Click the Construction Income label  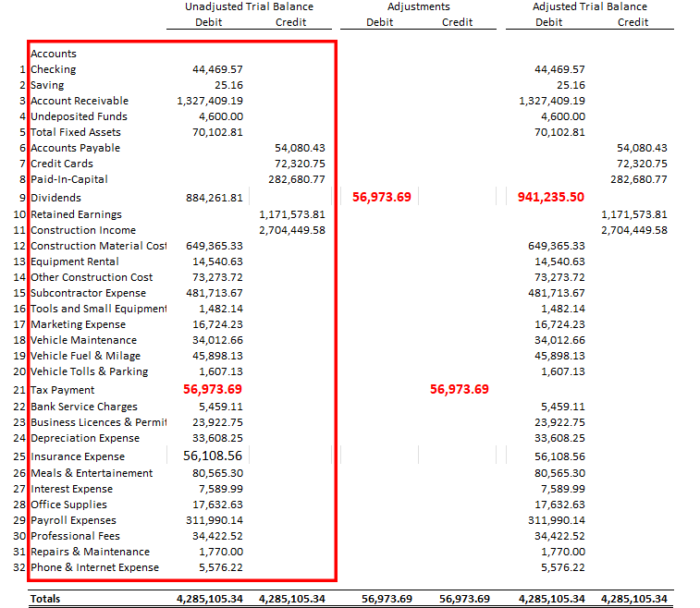[x=83, y=230]
